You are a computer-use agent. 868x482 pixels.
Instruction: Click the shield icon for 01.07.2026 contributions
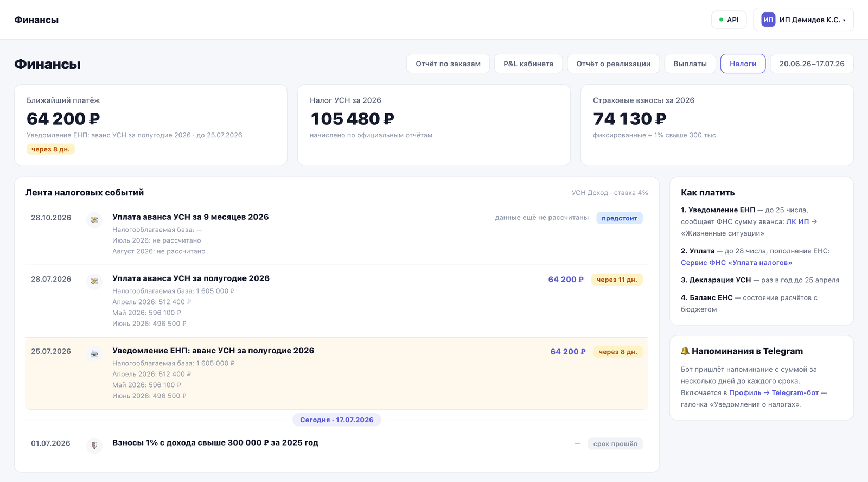(x=94, y=446)
